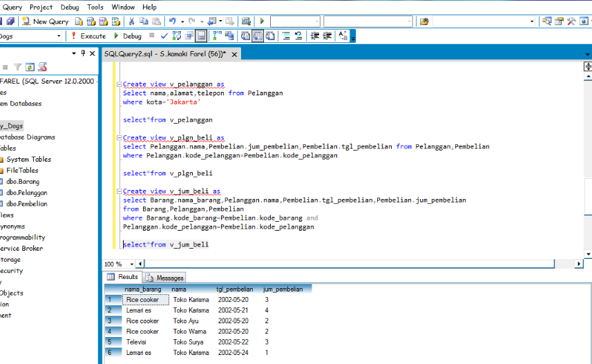Select Results to Text mode

pyautogui.click(x=245, y=36)
